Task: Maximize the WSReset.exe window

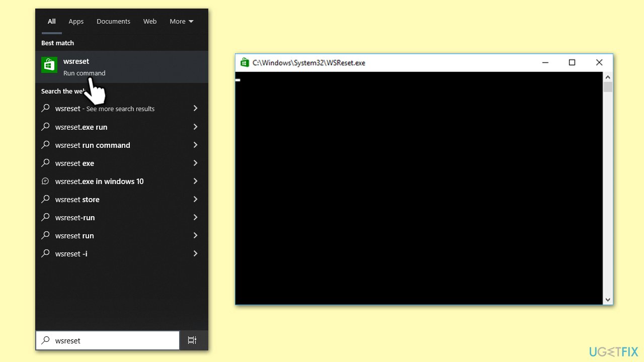Action: coord(572,62)
